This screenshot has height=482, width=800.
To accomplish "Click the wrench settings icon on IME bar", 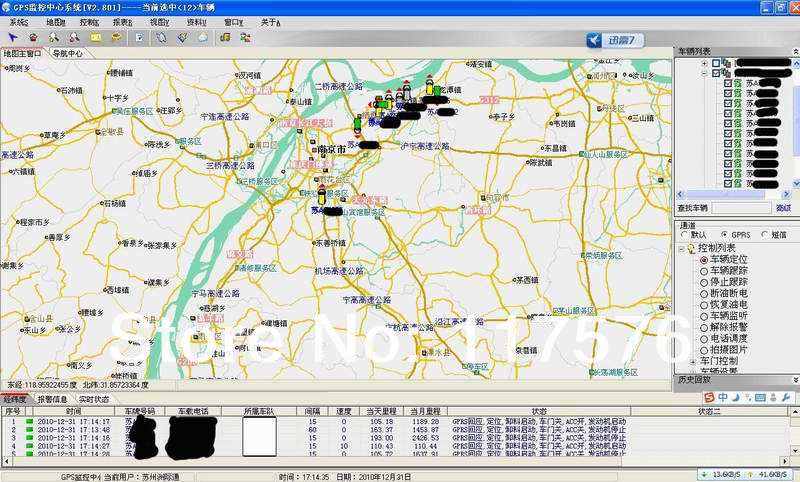I will pyautogui.click(x=786, y=397).
